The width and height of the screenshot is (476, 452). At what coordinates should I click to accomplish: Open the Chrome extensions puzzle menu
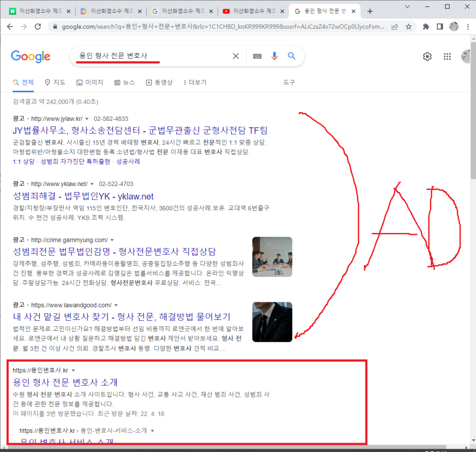pyautogui.click(x=426, y=27)
